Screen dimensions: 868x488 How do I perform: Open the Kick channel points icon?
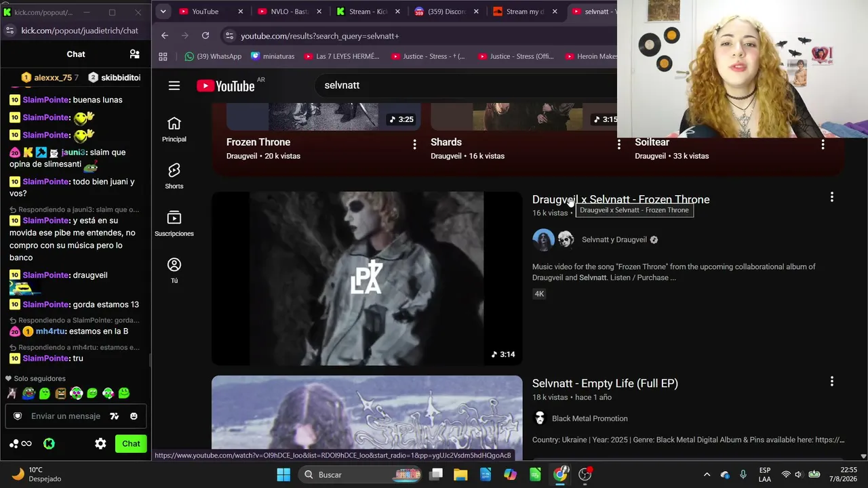20,444
